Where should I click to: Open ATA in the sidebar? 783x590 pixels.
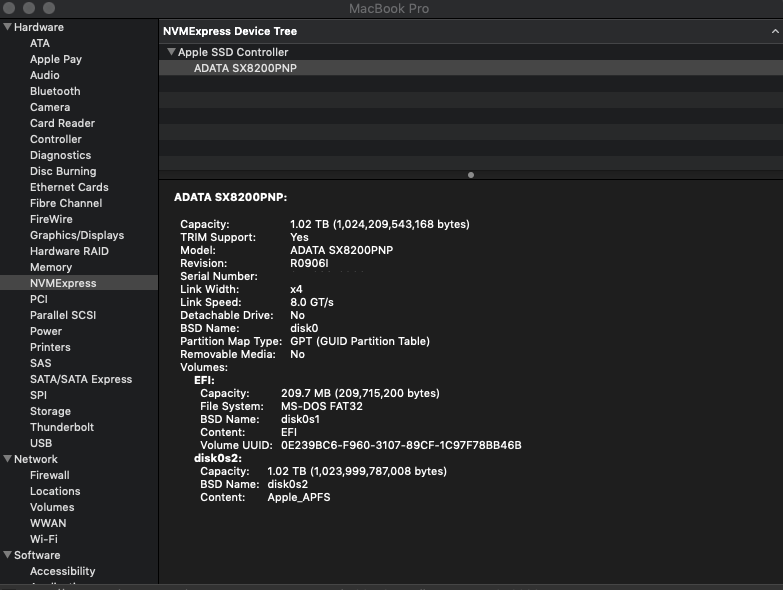pos(39,43)
